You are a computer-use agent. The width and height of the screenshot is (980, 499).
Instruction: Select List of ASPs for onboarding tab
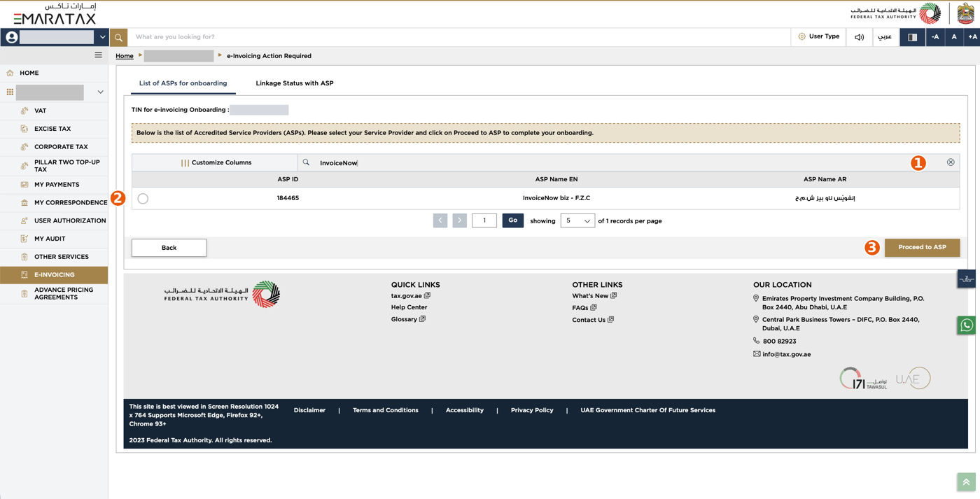183,83
